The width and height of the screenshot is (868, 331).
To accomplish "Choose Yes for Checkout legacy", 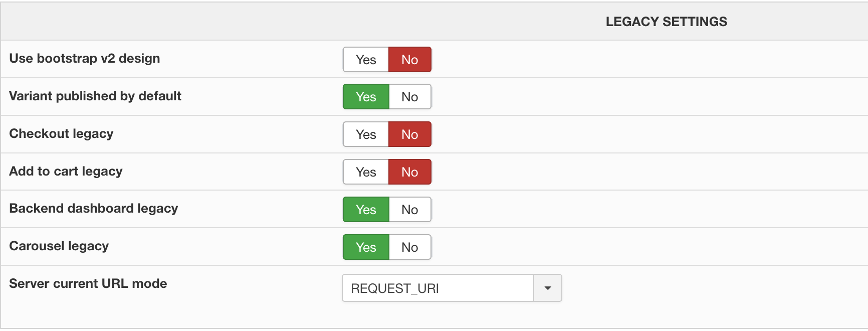I will click(366, 134).
